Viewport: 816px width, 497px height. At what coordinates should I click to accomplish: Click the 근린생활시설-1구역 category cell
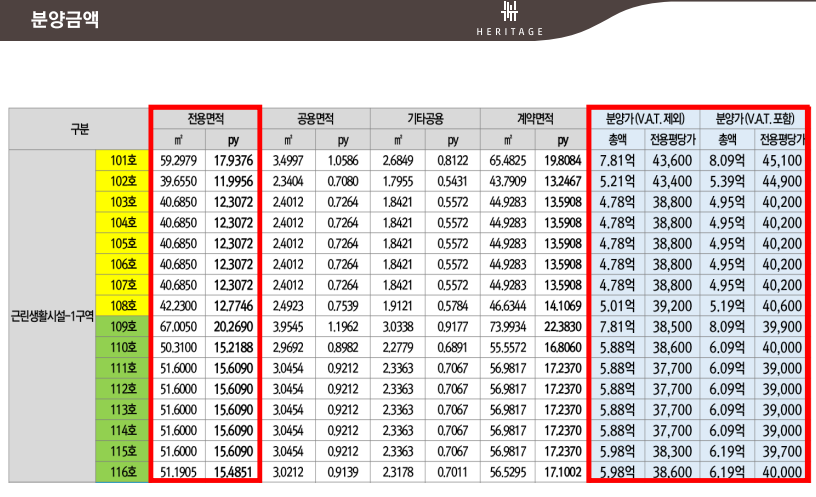[x=52, y=316]
